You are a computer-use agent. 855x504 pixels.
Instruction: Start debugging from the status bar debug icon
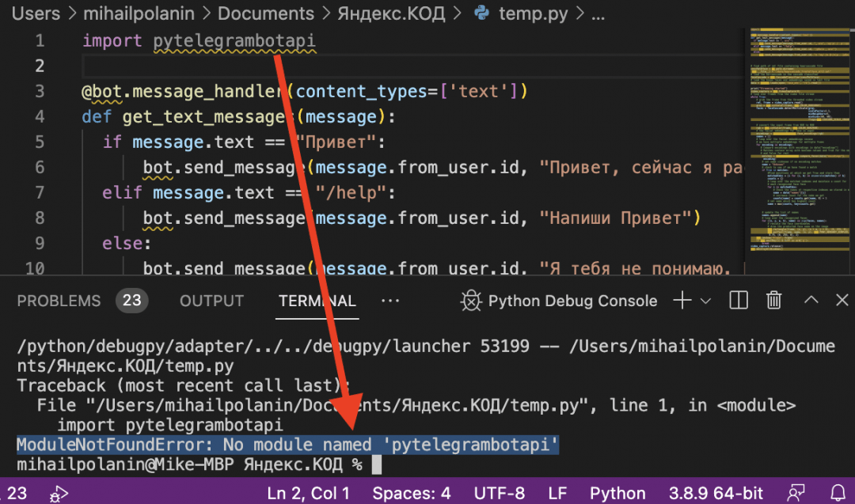point(58,492)
